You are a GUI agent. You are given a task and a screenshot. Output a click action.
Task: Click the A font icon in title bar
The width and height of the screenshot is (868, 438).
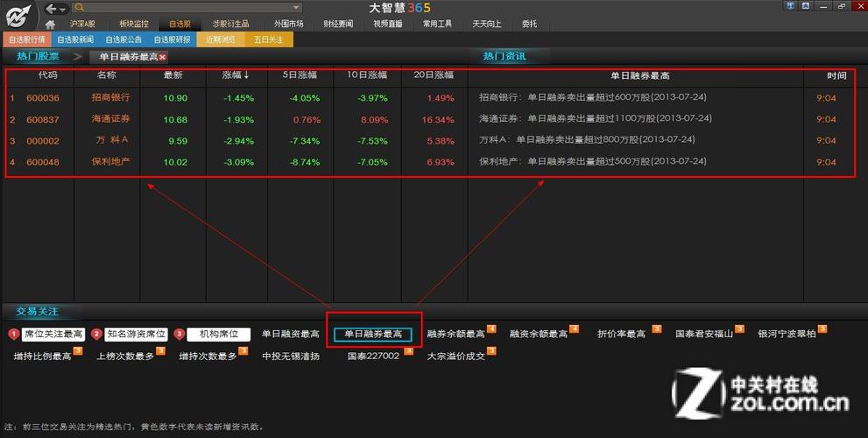click(x=806, y=6)
